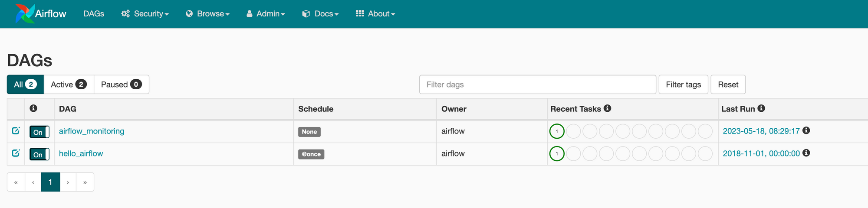Show only Paused DAGs
The image size is (868, 208).
121,84
